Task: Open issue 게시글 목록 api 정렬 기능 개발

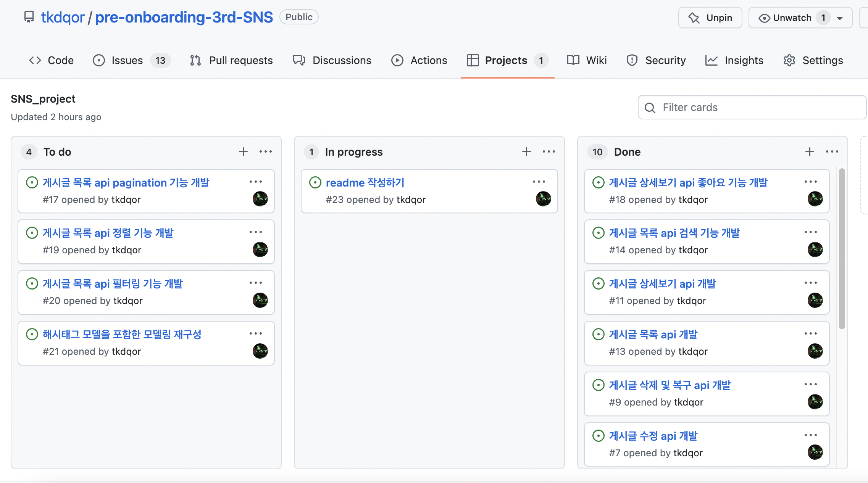Action: 108,233
